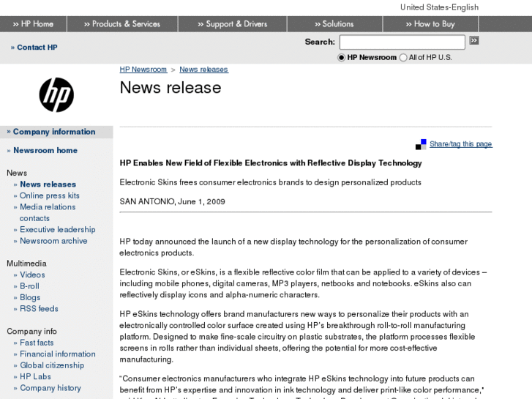Click the dateline 'SAN ANTONIO, June 1, 2009'
Viewport: 532px width, 399px height.
pos(173,202)
